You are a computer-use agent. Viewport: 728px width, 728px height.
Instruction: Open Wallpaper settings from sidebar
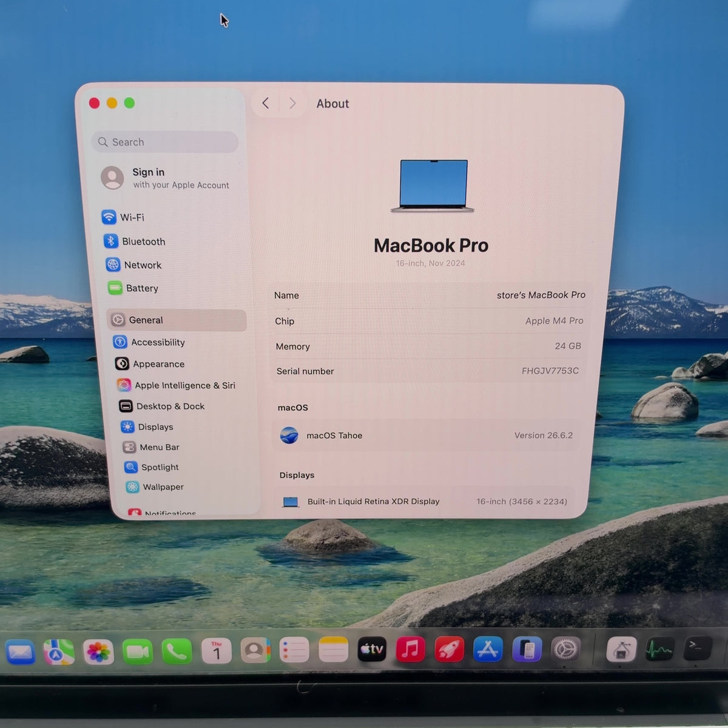tap(155, 487)
